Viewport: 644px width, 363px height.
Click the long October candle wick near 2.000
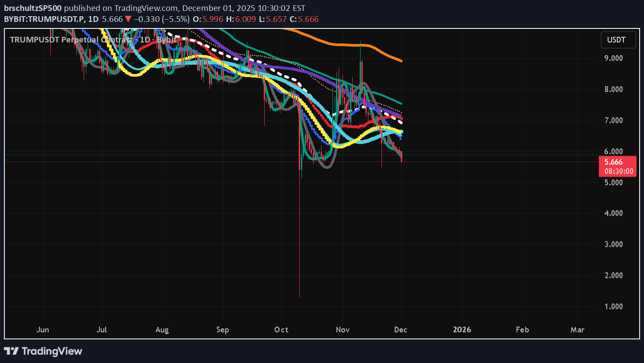pos(299,275)
